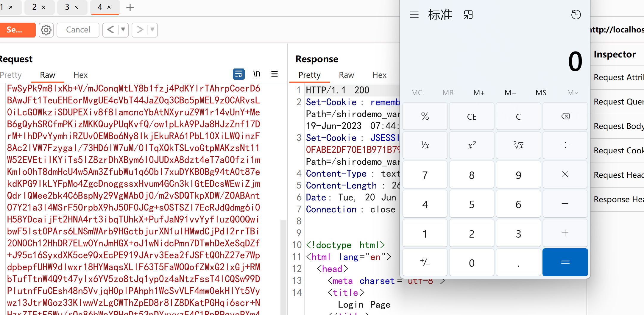This screenshot has width=644, height=315.
Task: Select the Raw tab in Response
Action: tap(346, 75)
